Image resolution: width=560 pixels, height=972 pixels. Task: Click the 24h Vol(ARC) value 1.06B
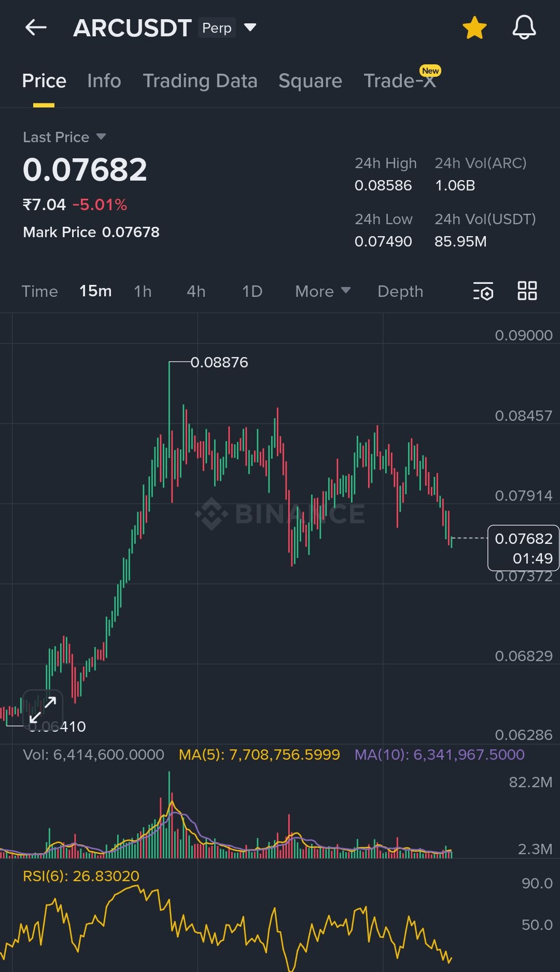(455, 185)
